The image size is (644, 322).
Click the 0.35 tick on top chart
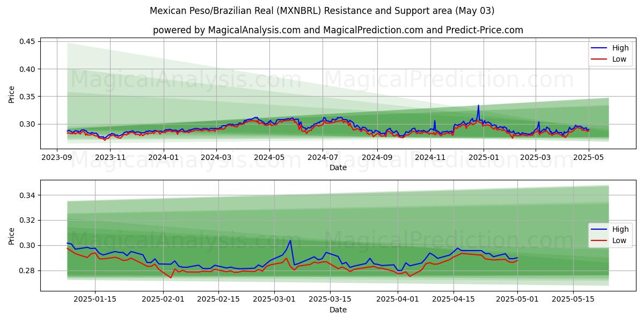coord(27,97)
